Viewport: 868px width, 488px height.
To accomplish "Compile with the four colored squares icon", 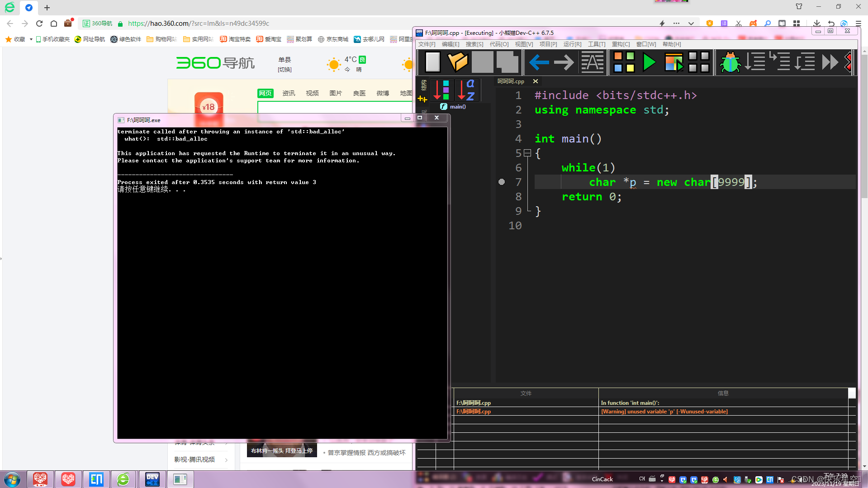I will click(x=624, y=62).
